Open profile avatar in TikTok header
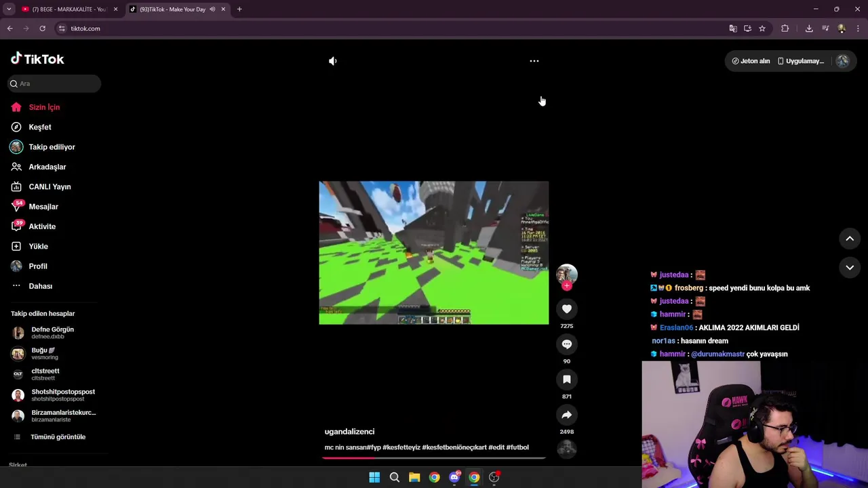The image size is (868, 488). tap(842, 61)
